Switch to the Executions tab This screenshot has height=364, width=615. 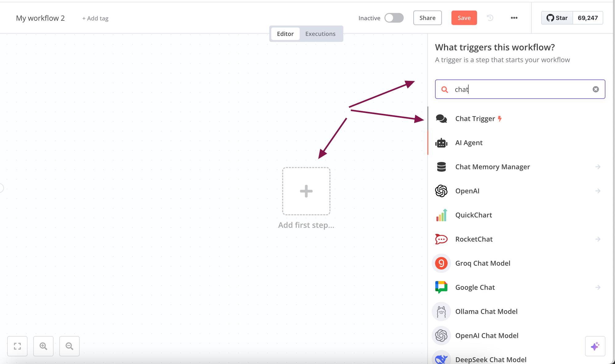[320, 34]
